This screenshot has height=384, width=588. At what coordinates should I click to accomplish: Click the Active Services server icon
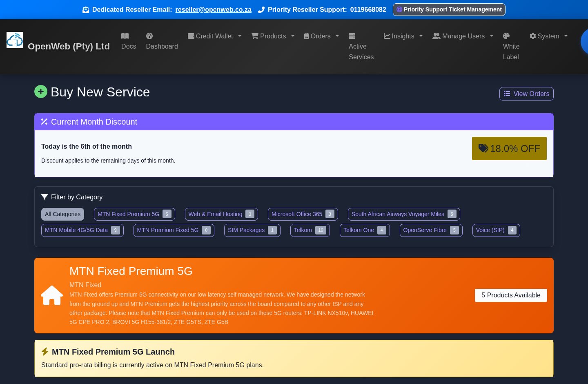pyautogui.click(x=352, y=36)
